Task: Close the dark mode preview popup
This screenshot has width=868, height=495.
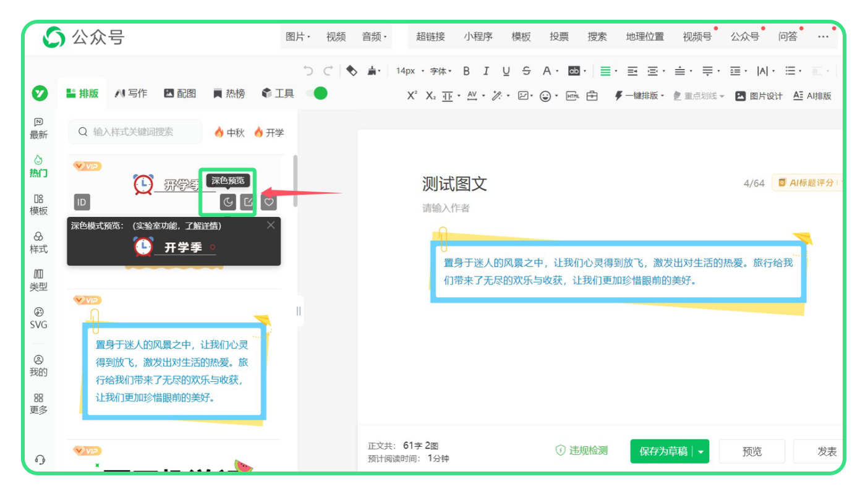Action: (271, 226)
